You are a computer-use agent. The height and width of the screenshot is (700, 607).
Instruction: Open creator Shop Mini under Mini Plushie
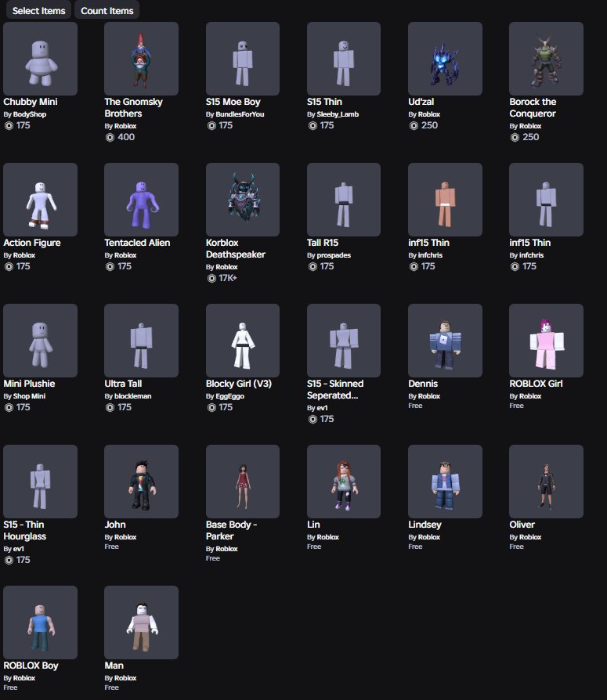(x=29, y=396)
